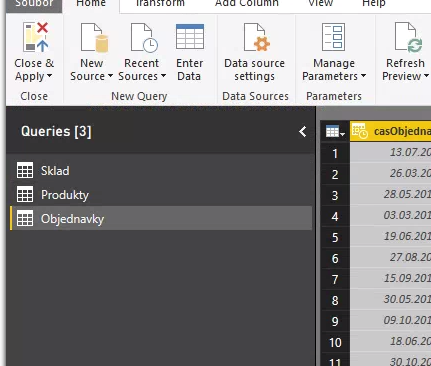
Task: Click the cell starting 28.05
Action: 391,194
